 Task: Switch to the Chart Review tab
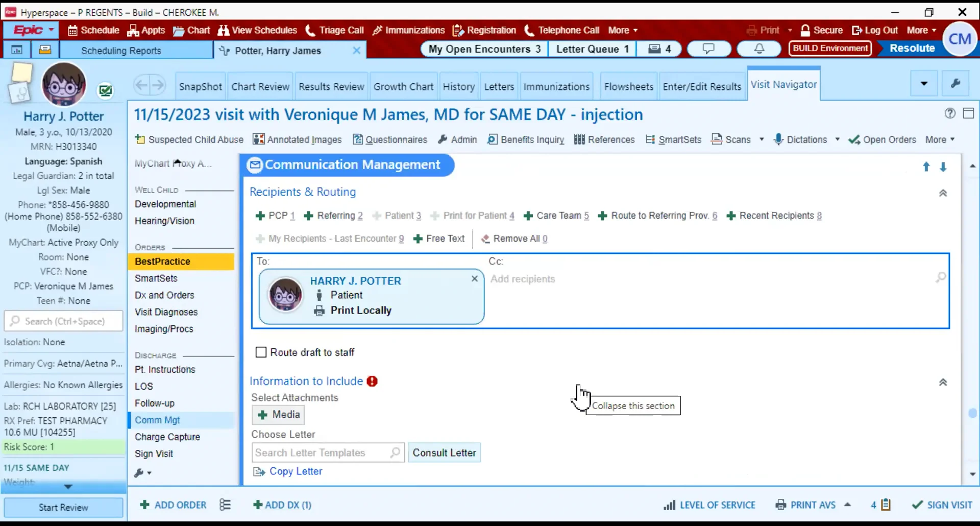tap(260, 86)
